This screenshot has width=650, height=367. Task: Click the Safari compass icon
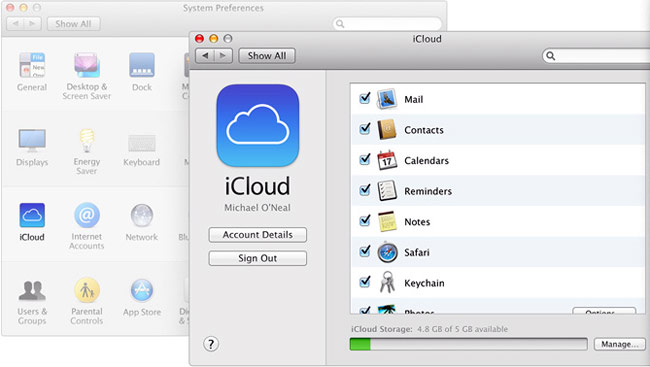coord(387,252)
